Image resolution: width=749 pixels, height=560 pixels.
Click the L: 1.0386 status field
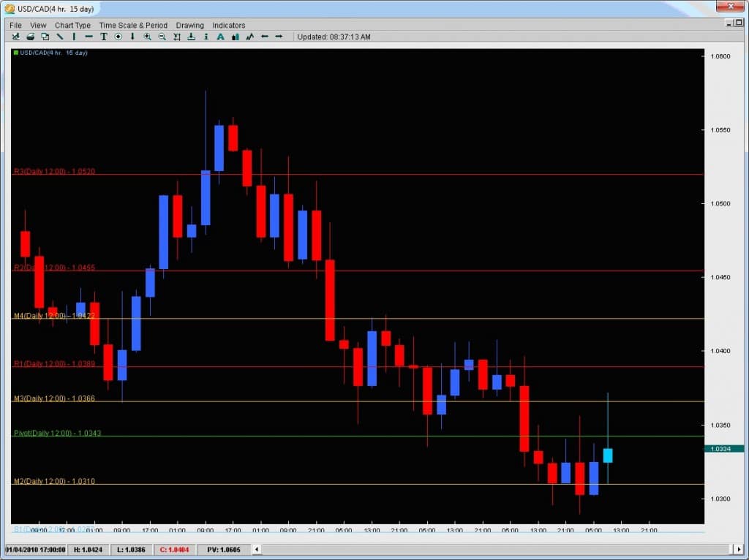(x=132, y=550)
